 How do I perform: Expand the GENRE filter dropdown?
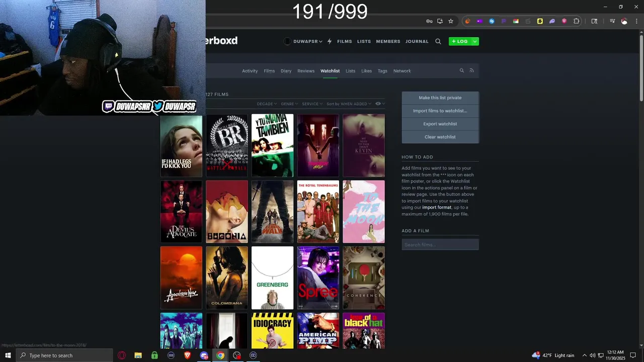click(x=289, y=104)
